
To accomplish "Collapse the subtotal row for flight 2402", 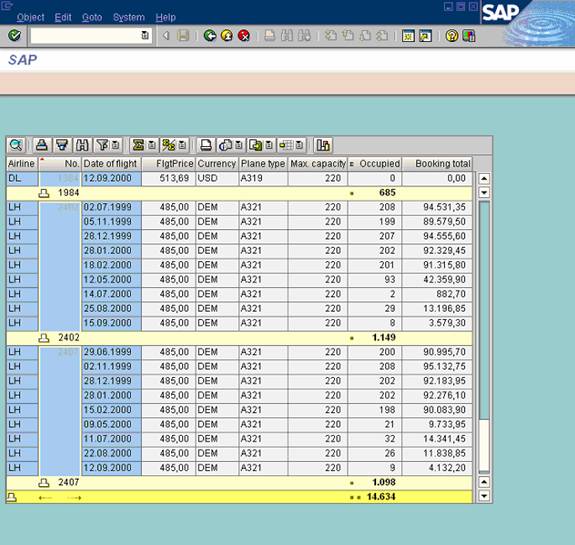I will [44, 338].
